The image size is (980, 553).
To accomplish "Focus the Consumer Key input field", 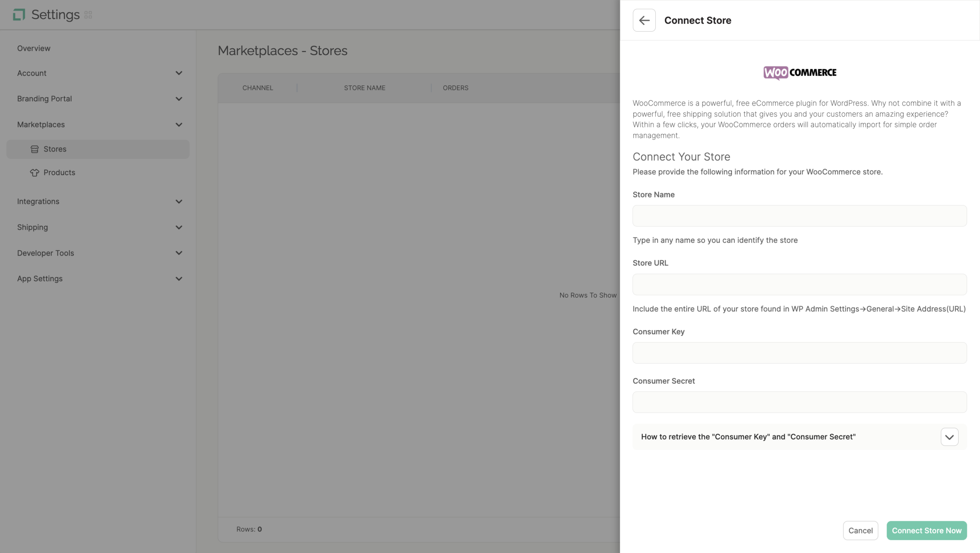I will (x=800, y=353).
